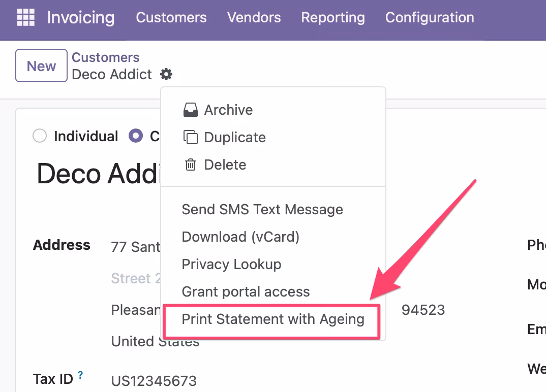This screenshot has height=392, width=546.
Task: Select the Delete menu entry label
Action: (x=225, y=165)
